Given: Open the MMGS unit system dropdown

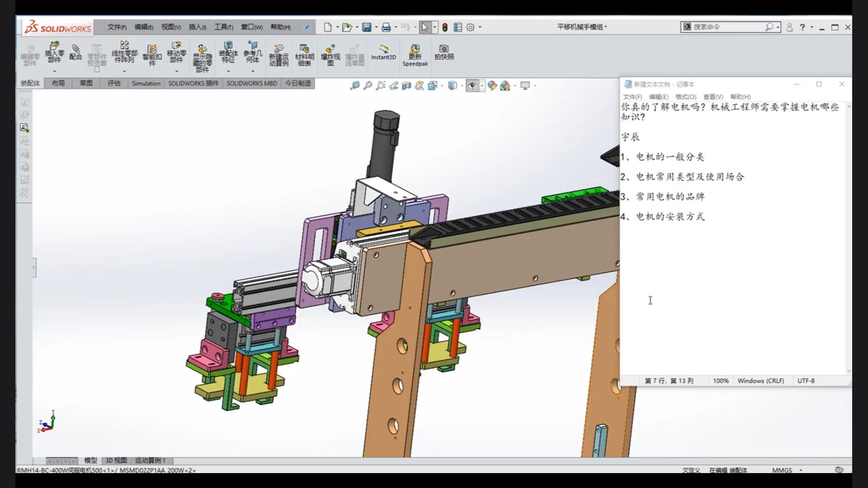Looking at the screenshot, I should click(x=787, y=470).
